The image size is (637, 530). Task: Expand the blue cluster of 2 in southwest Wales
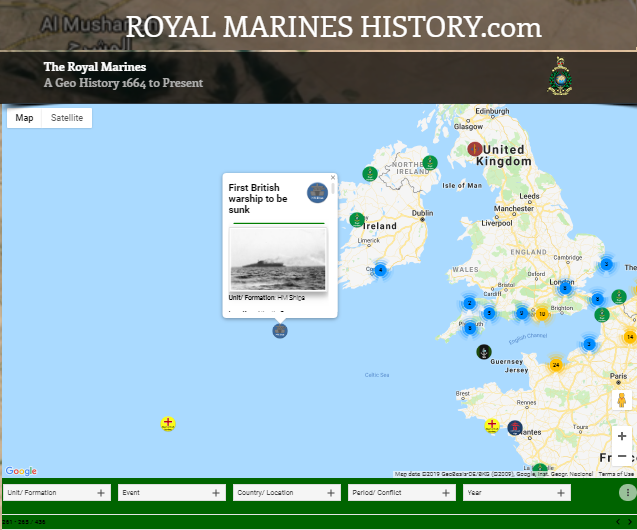coord(469,303)
